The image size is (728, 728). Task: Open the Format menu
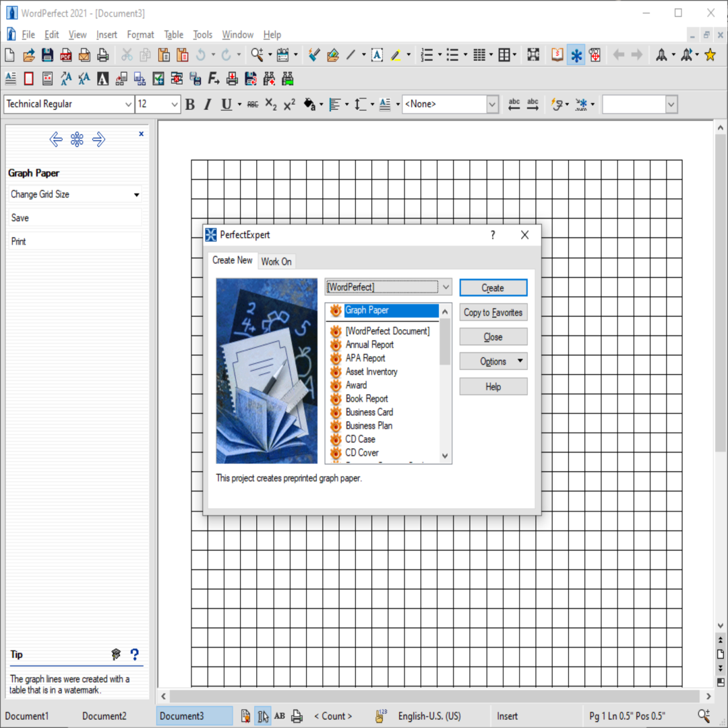click(140, 35)
